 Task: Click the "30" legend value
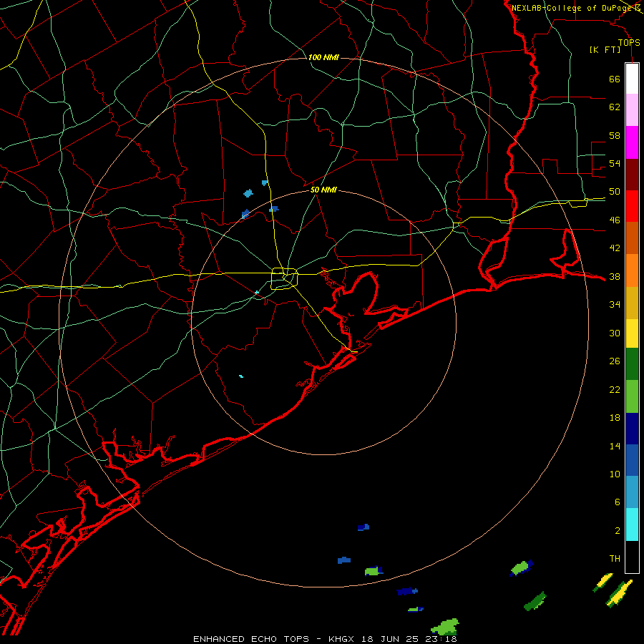pos(615,333)
